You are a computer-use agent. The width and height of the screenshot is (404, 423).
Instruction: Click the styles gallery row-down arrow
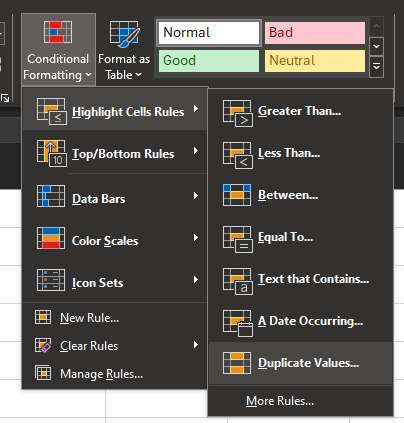[376, 46]
